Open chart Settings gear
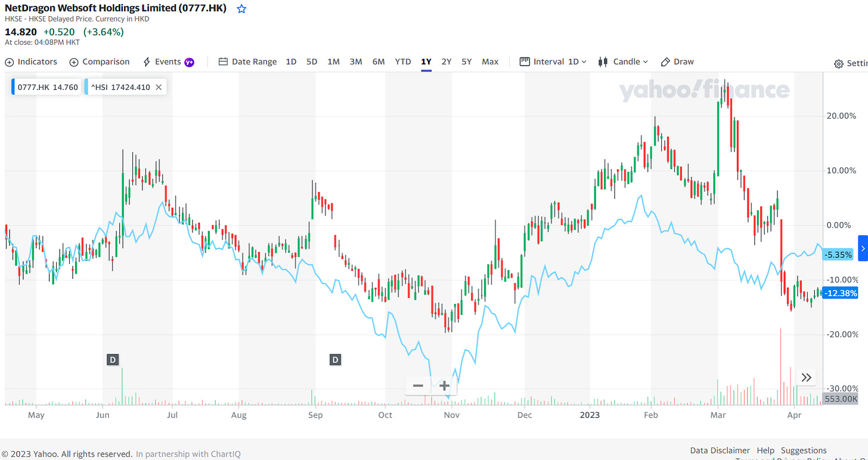Image resolution: width=868 pixels, height=460 pixels. click(x=839, y=64)
